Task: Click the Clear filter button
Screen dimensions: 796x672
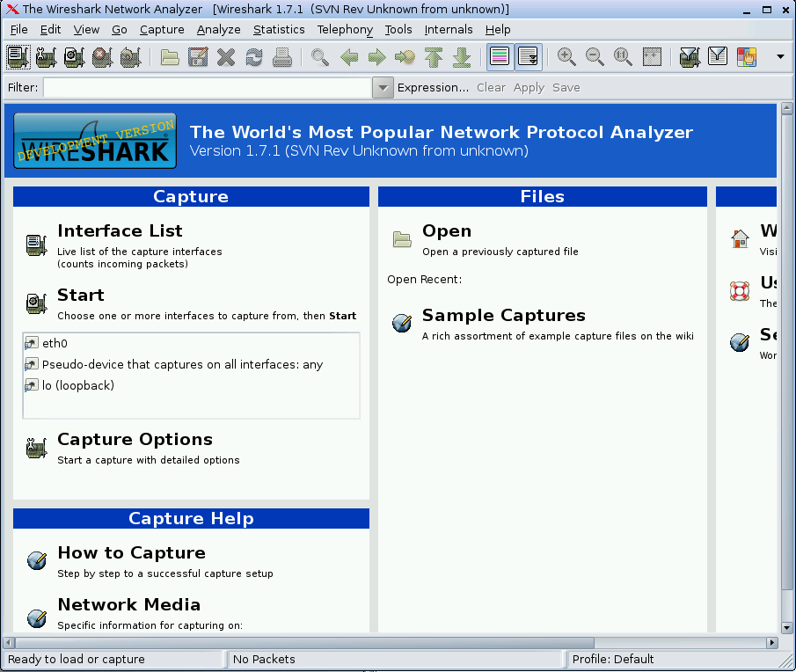Action: point(491,88)
